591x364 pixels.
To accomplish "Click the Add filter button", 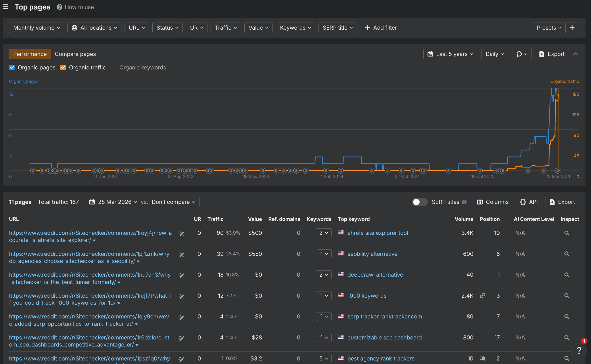I will (381, 28).
